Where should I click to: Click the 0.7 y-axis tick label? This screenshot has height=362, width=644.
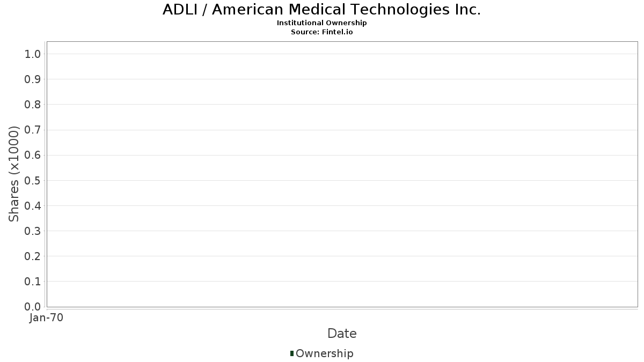click(x=33, y=130)
